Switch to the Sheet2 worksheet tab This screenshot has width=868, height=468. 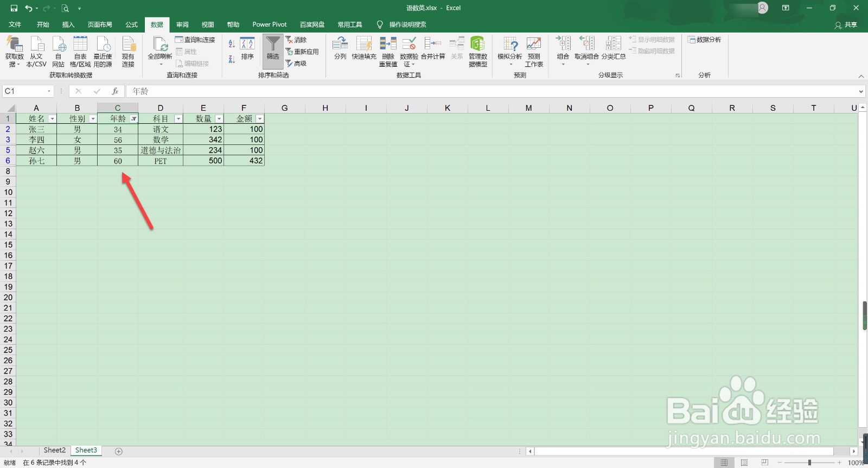(55, 451)
